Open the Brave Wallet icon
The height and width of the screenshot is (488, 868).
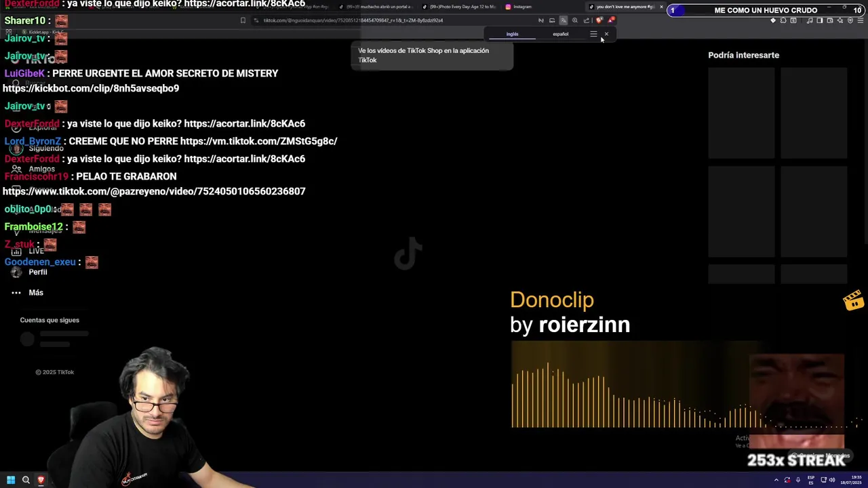(x=830, y=20)
